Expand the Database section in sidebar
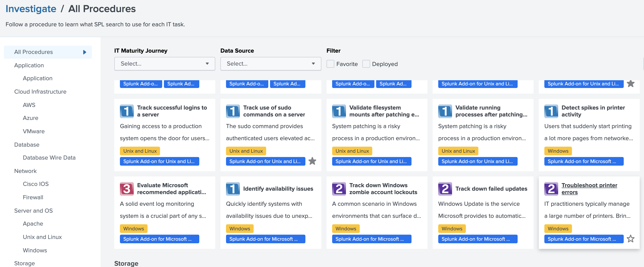 tap(26, 144)
